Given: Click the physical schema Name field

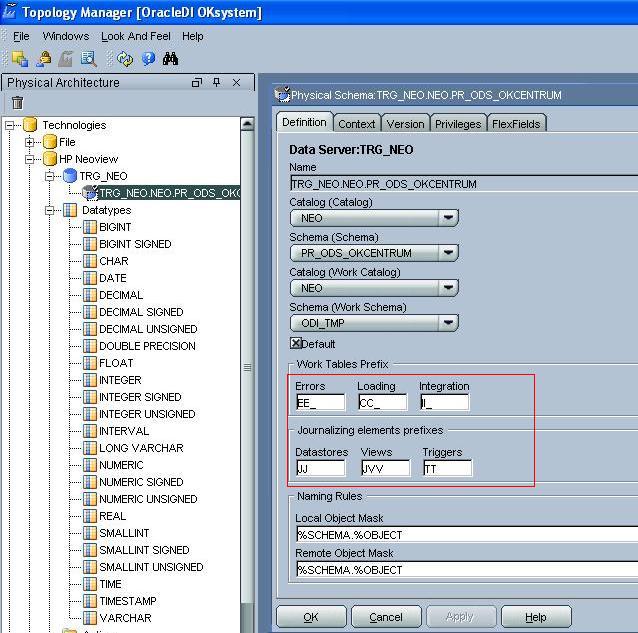Looking at the screenshot, I should [464, 184].
